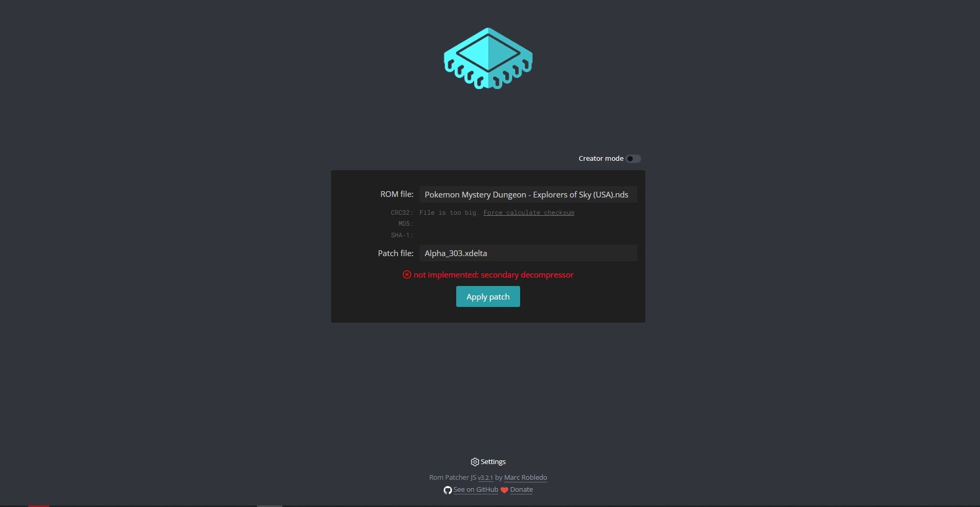Click the red error circle-x icon
Screen dimensions: 980x507
[407, 274]
